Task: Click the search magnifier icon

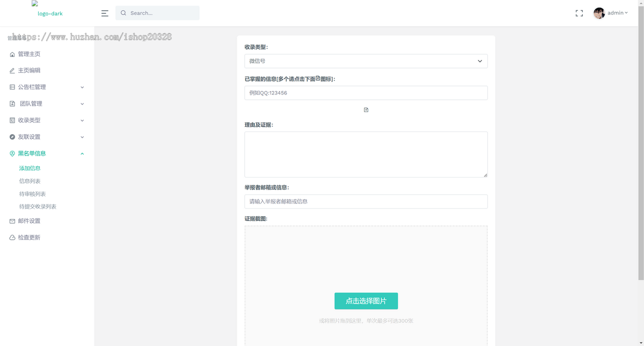Action: 123,13
